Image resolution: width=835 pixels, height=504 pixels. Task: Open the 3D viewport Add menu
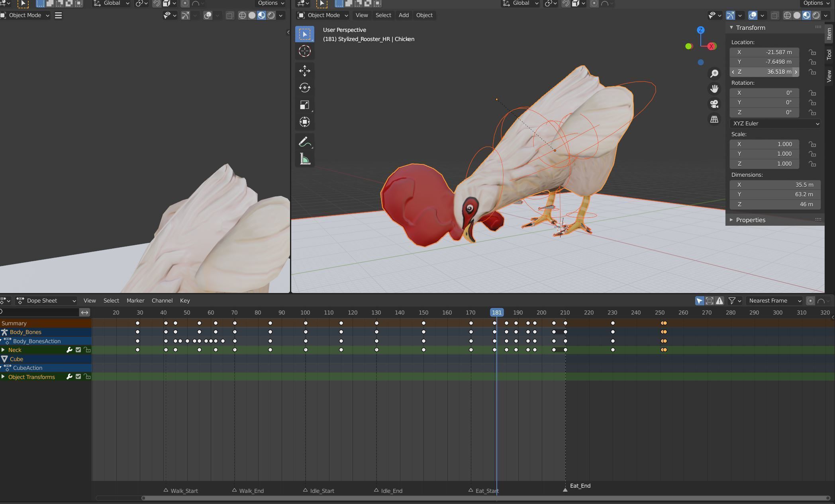404,15
